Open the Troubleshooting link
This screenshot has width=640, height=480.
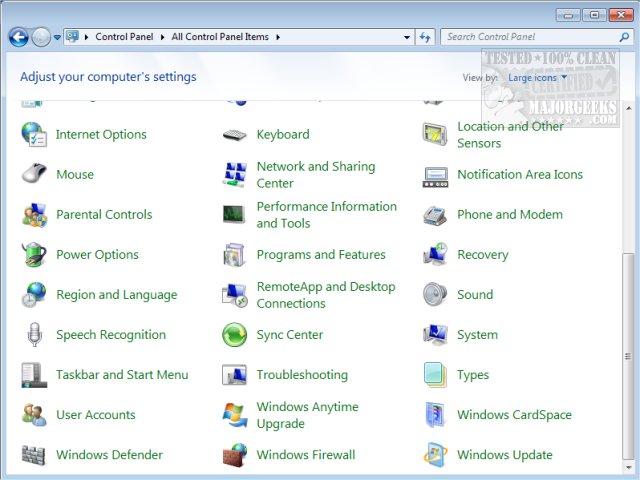(302, 375)
